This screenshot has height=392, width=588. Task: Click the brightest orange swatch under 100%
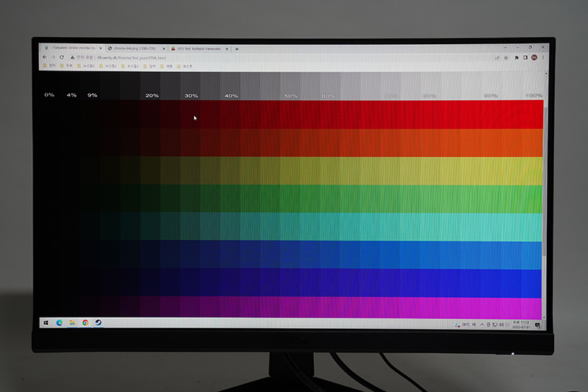pos(531,143)
